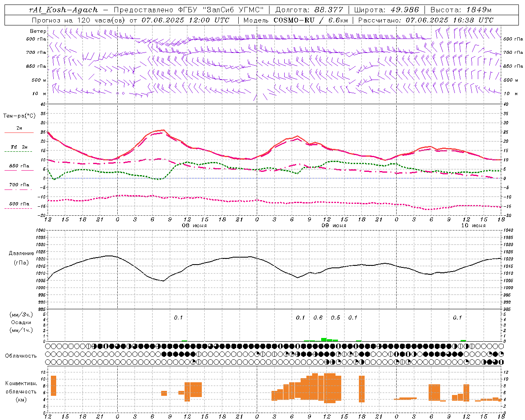This screenshot has height=420, width=525.
Task: Click the solid 2м line sample in legend
Action: tap(19, 133)
